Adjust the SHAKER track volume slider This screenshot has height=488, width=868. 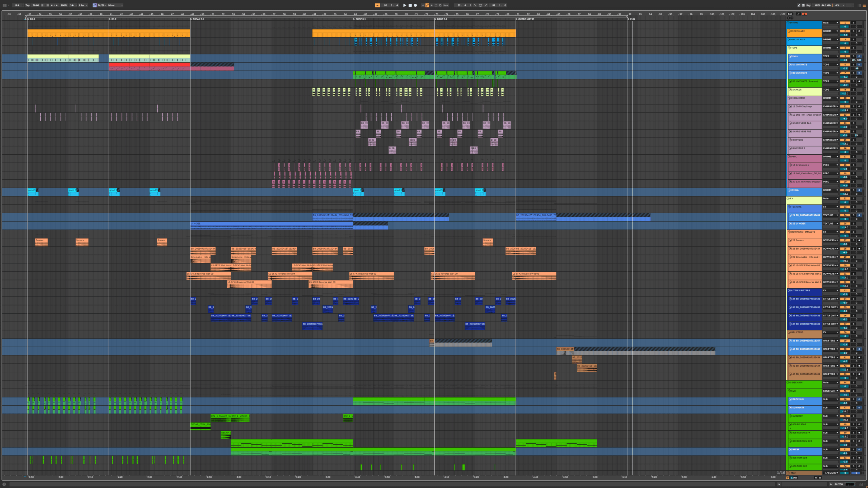pos(845,94)
